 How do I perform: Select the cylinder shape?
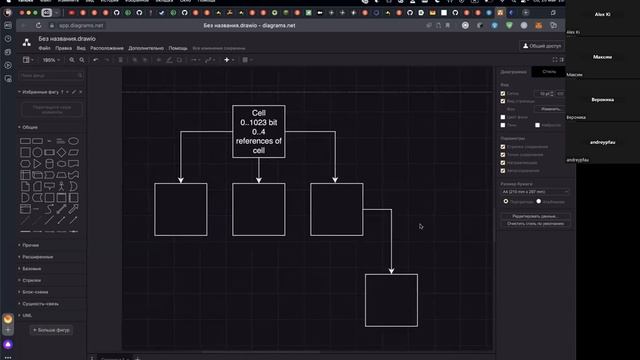[x=49, y=164]
